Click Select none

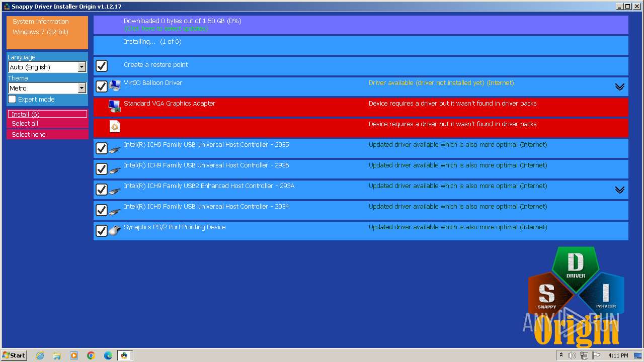pos(47,134)
